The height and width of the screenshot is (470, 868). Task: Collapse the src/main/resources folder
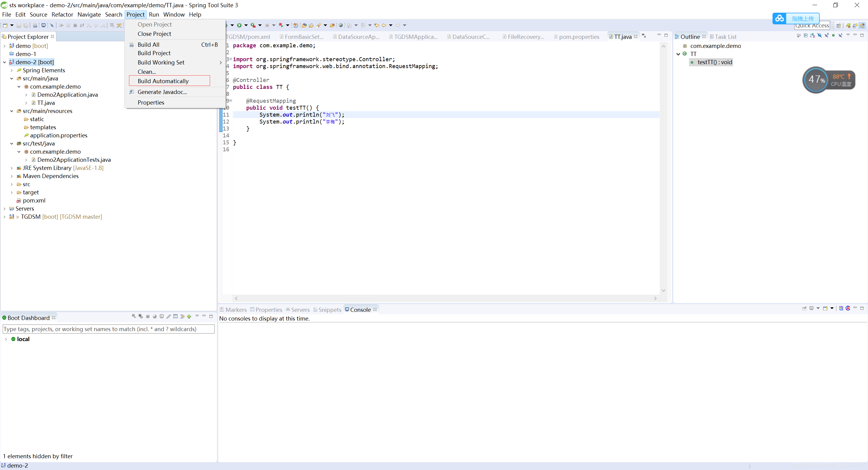(x=11, y=111)
